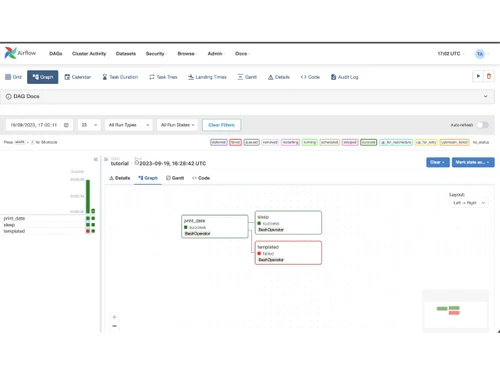Collapse the grid panel with double chevron
500x375 pixels.
pos(96,159)
